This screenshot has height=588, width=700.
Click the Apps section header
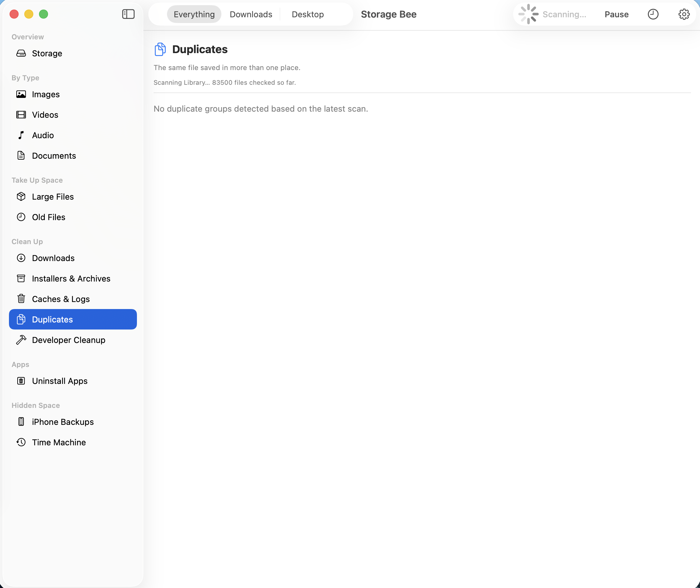click(x=20, y=364)
